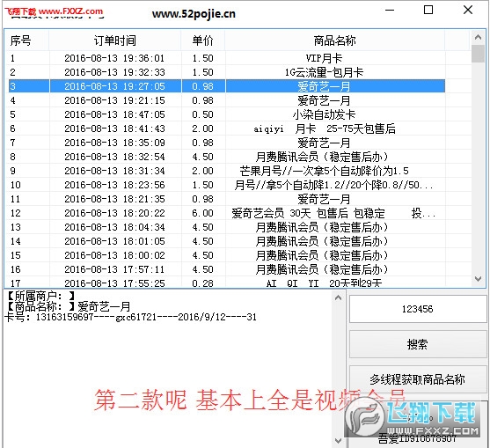The width and height of the screenshot is (490, 448).
Task: Focus the input field containing 123456
Action: point(418,309)
